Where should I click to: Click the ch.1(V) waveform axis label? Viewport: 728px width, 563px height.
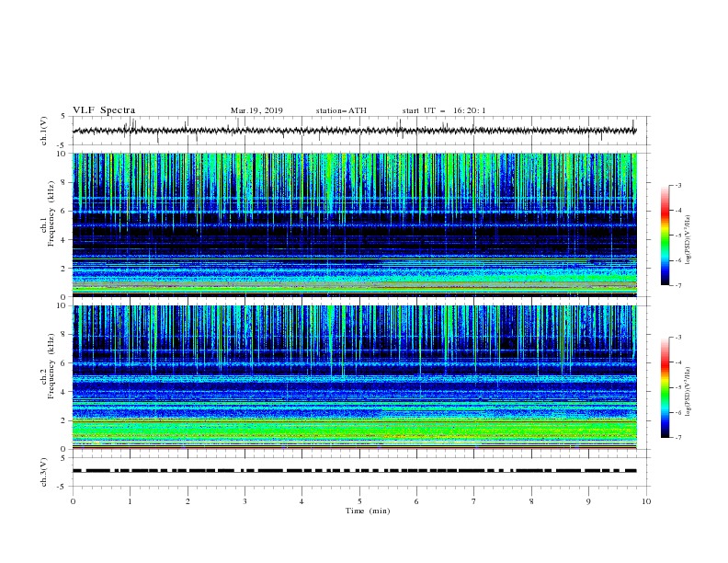pyautogui.click(x=44, y=131)
